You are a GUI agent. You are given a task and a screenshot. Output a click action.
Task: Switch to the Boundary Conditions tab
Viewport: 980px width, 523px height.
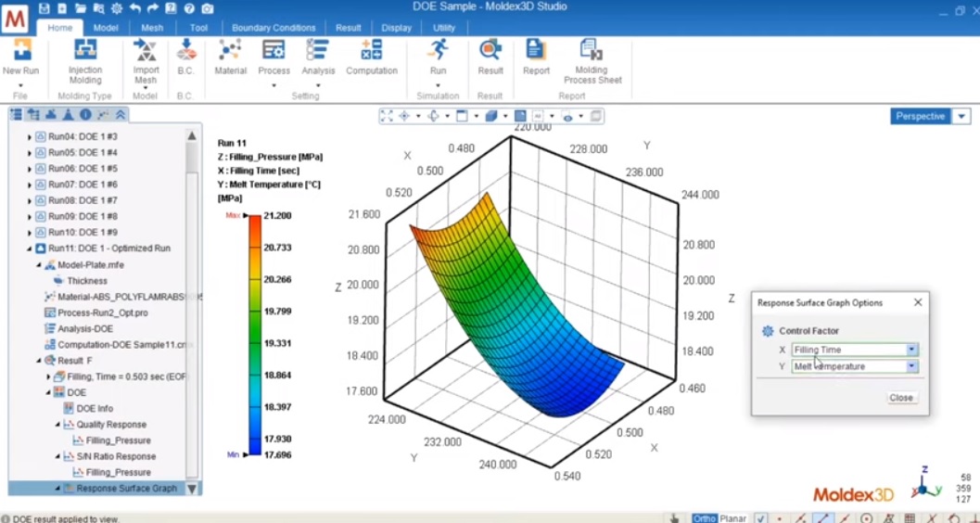pos(274,28)
